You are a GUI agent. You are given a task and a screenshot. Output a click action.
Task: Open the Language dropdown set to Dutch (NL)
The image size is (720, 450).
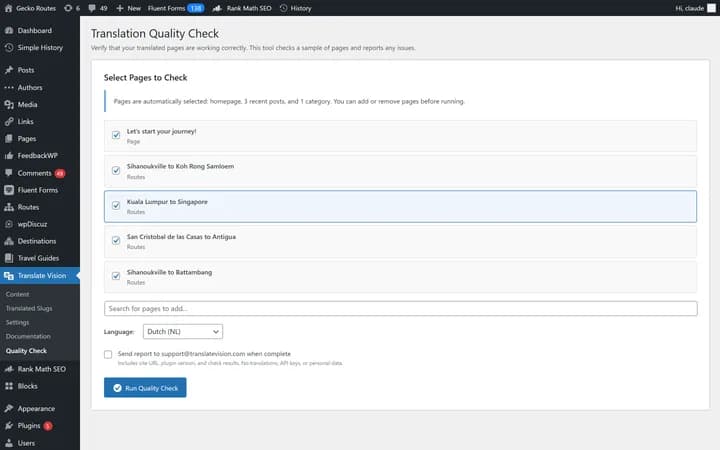pos(183,332)
